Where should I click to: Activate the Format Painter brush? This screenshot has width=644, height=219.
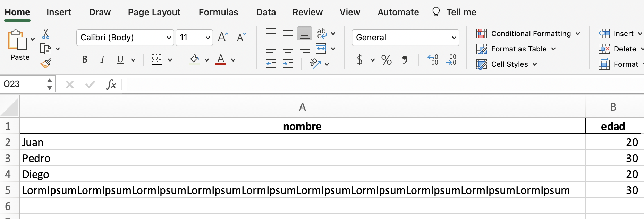point(46,63)
